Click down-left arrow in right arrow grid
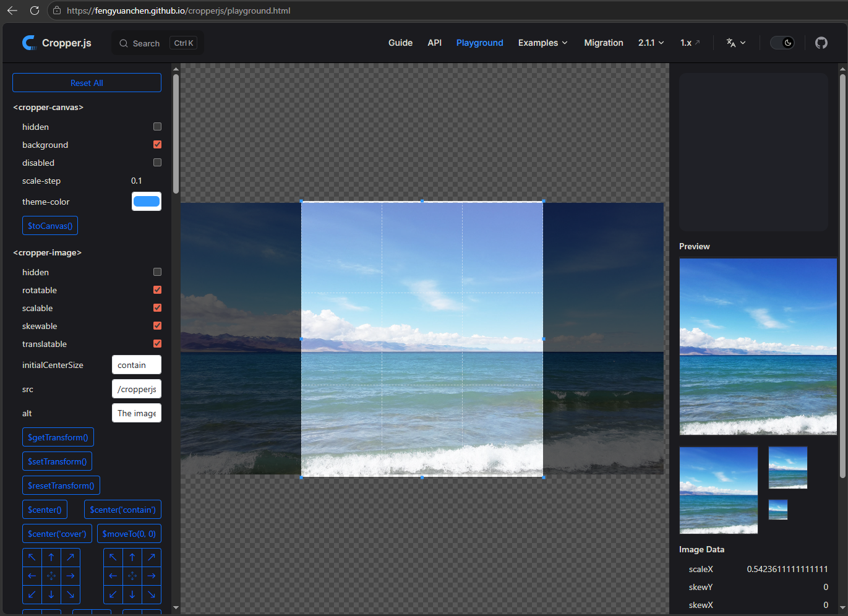This screenshot has height=616, width=848. [x=113, y=594]
